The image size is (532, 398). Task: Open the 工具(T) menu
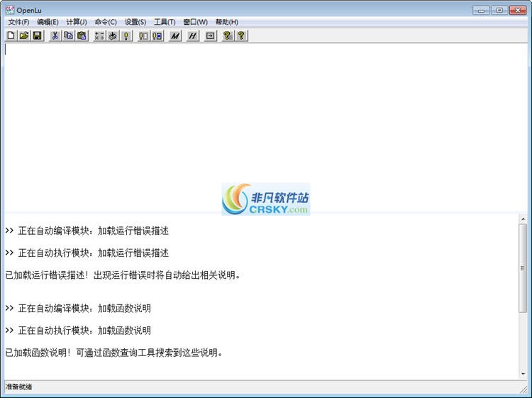pos(165,22)
